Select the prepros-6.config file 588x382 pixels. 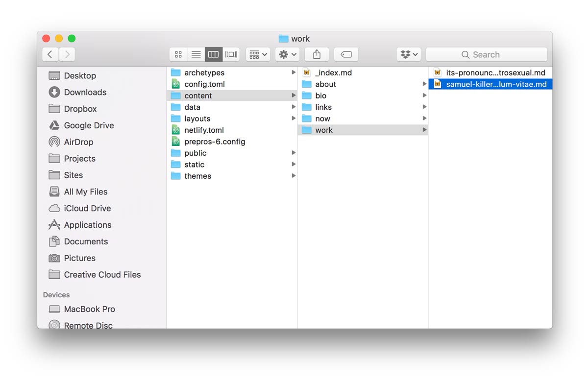232,142
